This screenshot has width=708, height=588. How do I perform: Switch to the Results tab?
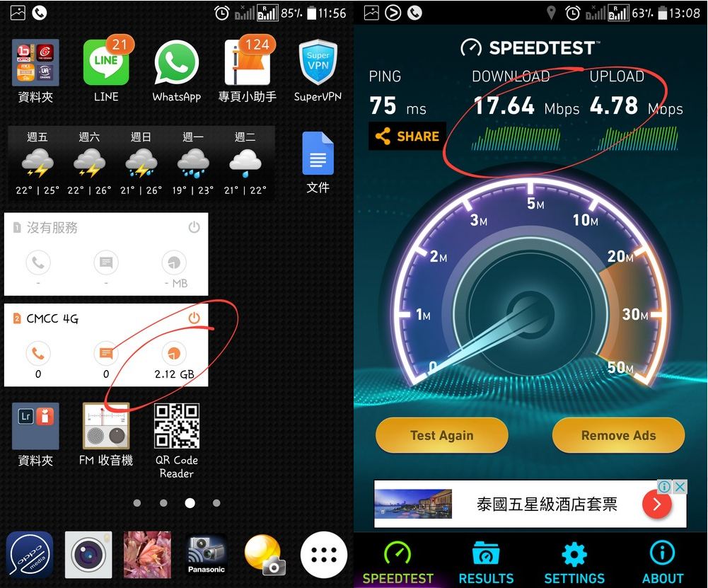(x=486, y=563)
